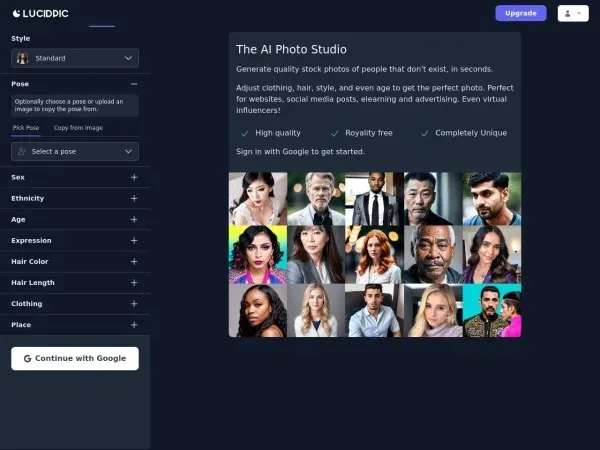Switch to Copy from Image tab
The image size is (600, 450).
tap(78, 128)
